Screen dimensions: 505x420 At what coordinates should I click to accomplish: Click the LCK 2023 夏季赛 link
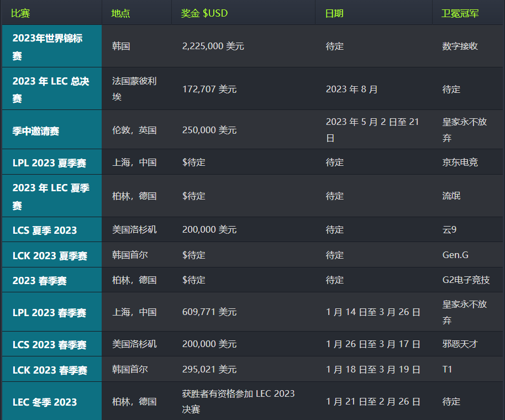pos(50,256)
